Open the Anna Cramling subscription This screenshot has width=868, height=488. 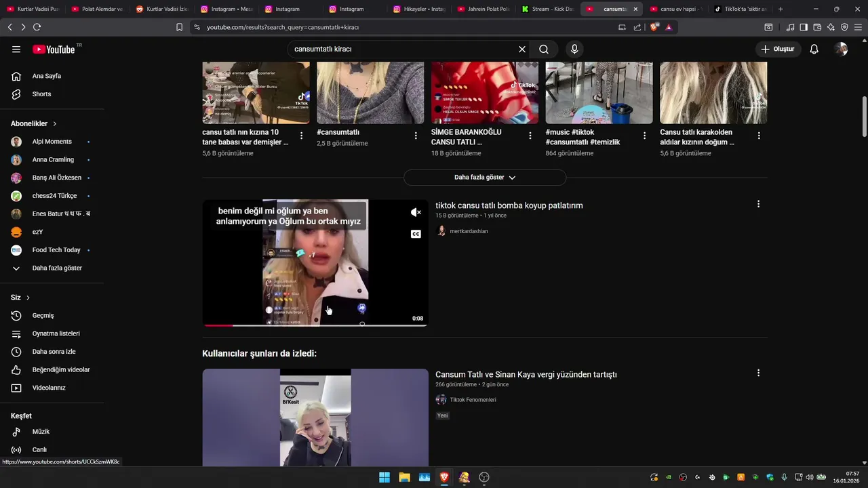[x=52, y=160]
